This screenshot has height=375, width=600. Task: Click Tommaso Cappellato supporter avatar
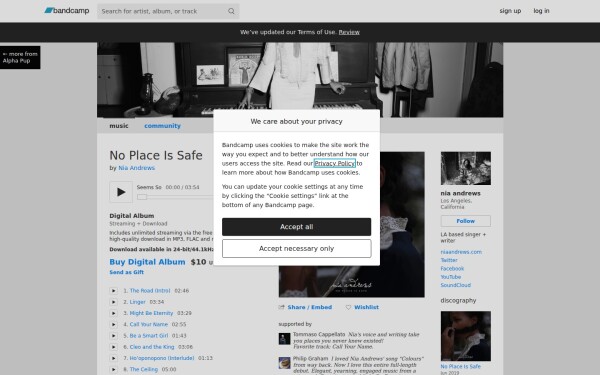[284, 339]
